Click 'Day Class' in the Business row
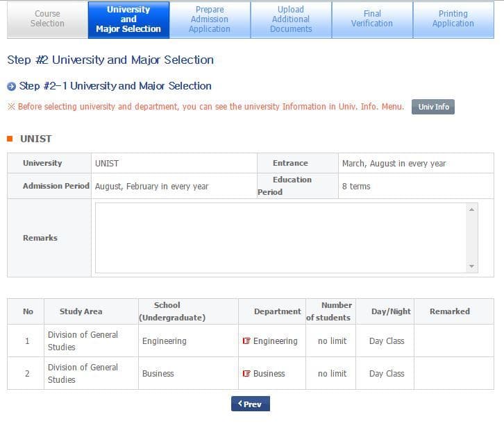Image resolution: width=504 pixels, height=430 pixels. coord(387,374)
